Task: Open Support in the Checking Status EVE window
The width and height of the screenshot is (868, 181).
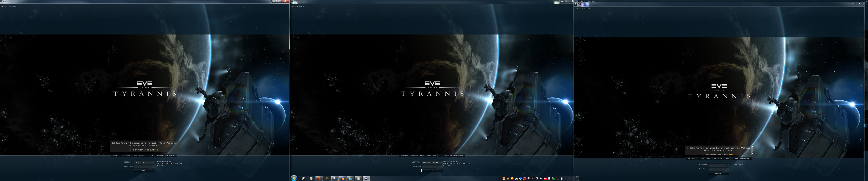Action: [701, 158]
